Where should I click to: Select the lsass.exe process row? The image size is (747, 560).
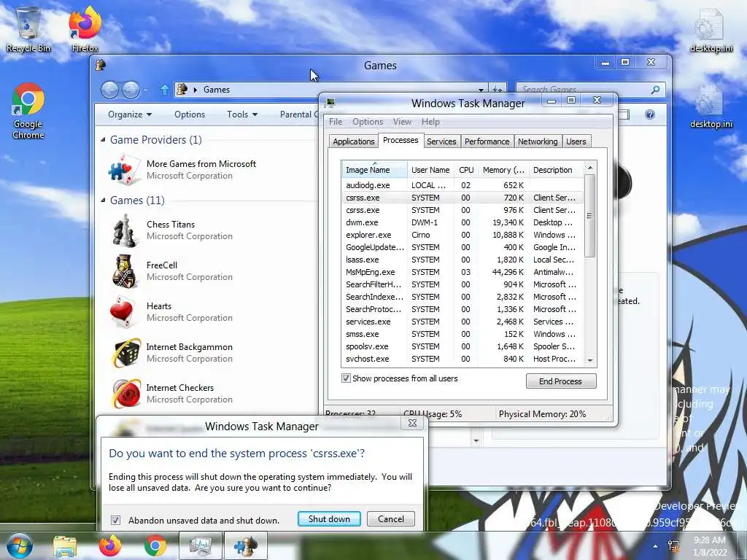coord(462,260)
